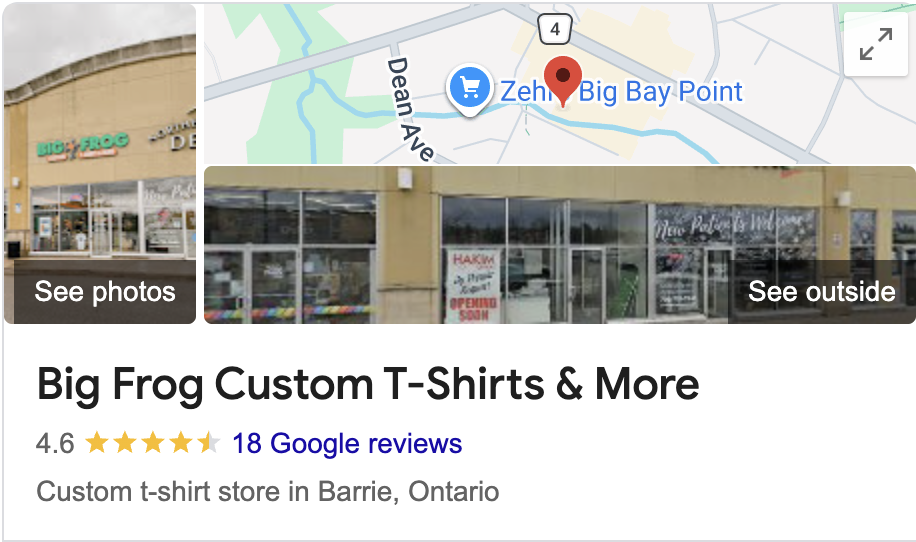This screenshot has height=542, width=916.
Task: Expand the map with the fullscreen arrows icon
Action: click(x=876, y=44)
